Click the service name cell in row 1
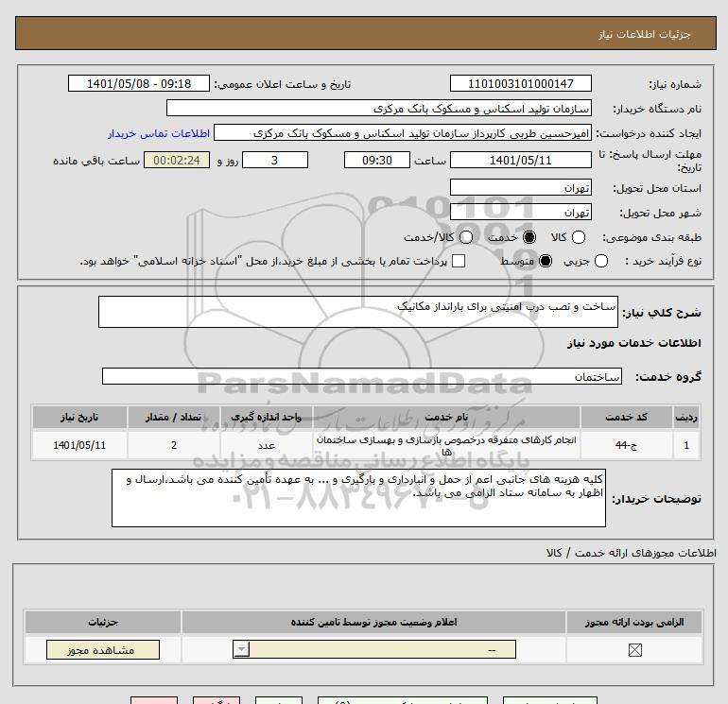Viewport: 728px width, 704px height. pos(446,445)
